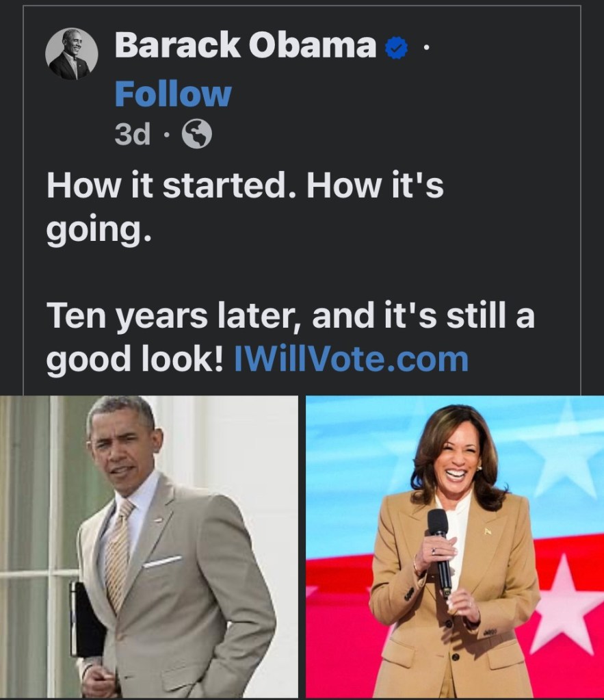Click the dot separator beside verified badge

click(x=425, y=48)
